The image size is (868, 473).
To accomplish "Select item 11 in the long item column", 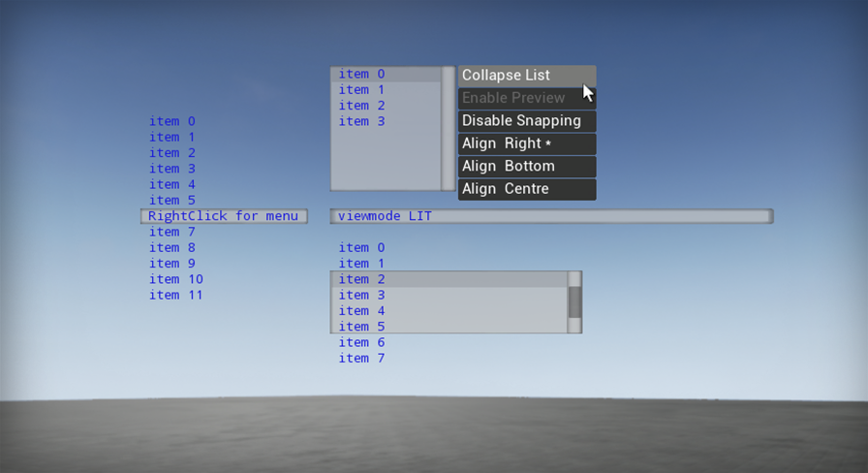I will click(175, 296).
